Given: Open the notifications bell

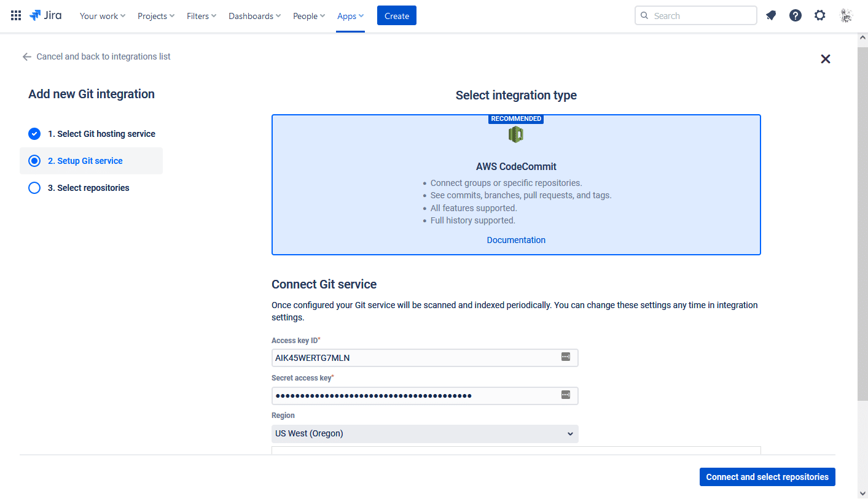Looking at the screenshot, I should pos(771,15).
